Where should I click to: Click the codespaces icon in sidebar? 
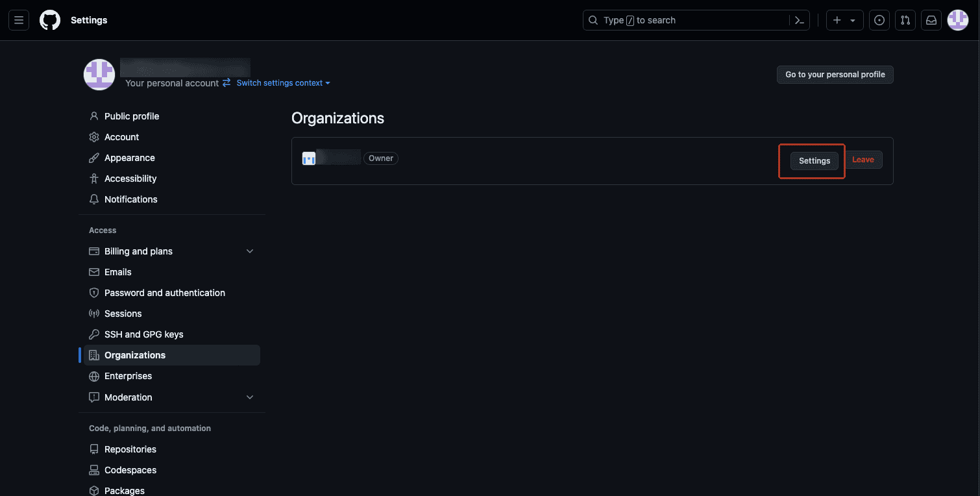coord(94,470)
